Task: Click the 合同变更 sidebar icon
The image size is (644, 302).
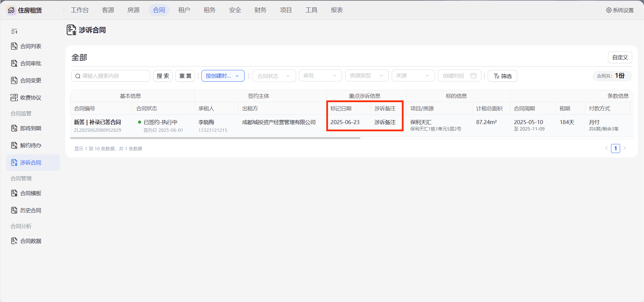Action: 14,80
